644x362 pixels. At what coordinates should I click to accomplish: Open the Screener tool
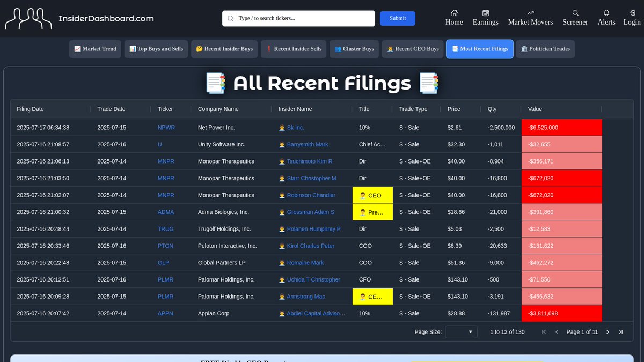575,18
